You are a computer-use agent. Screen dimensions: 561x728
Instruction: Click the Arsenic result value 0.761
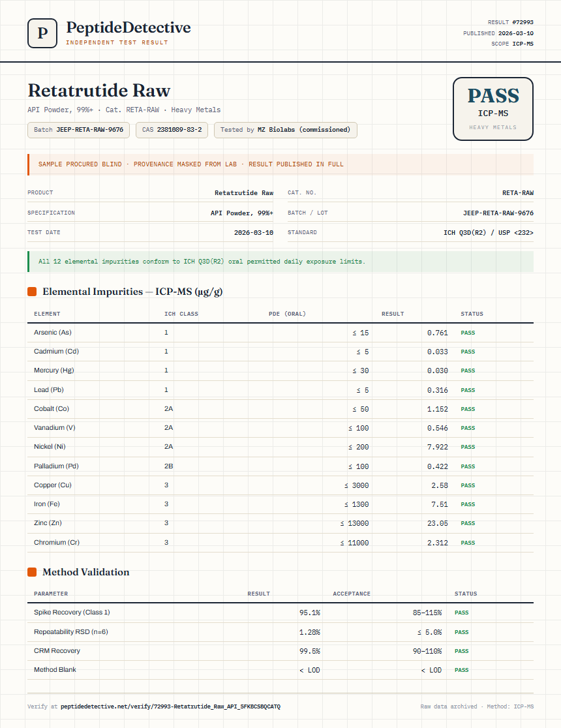(x=438, y=333)
